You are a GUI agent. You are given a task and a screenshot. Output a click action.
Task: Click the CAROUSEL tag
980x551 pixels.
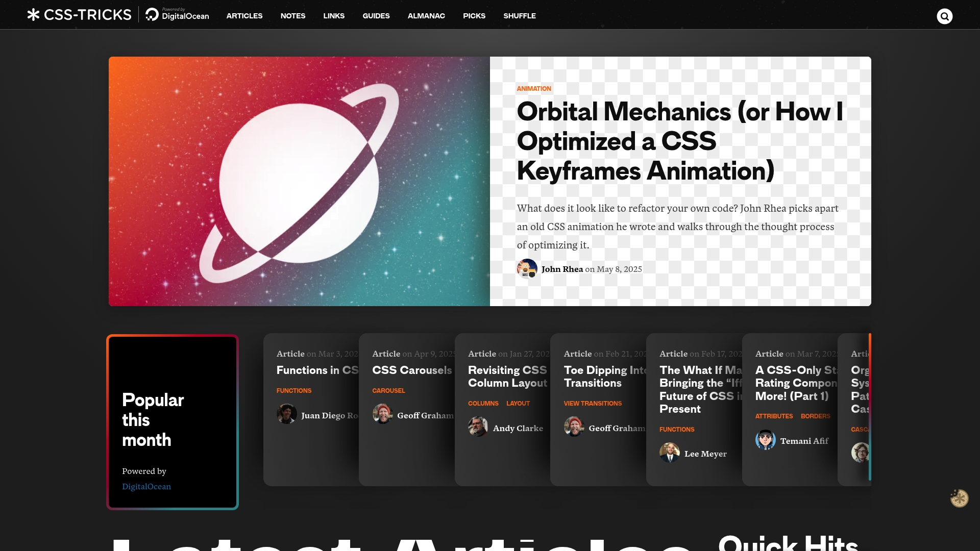[x=388, y=391]
